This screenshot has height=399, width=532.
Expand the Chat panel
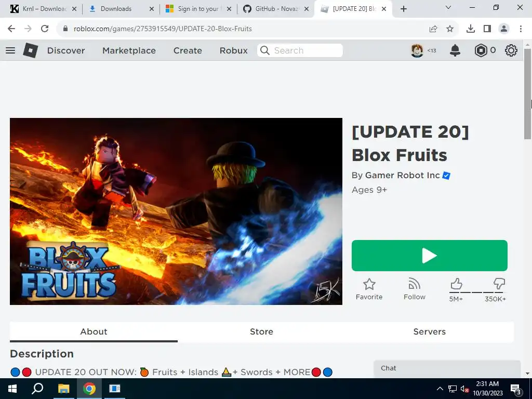click(x=447, y=368)
